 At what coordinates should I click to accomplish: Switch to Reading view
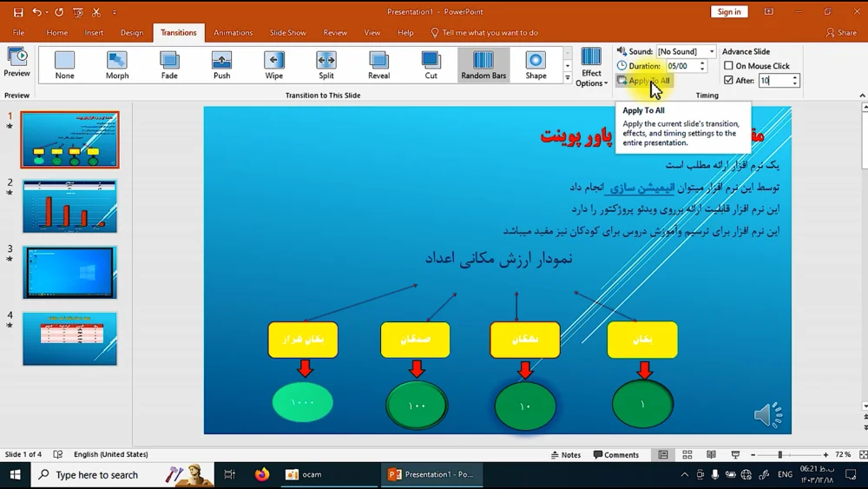pos(712,454)
